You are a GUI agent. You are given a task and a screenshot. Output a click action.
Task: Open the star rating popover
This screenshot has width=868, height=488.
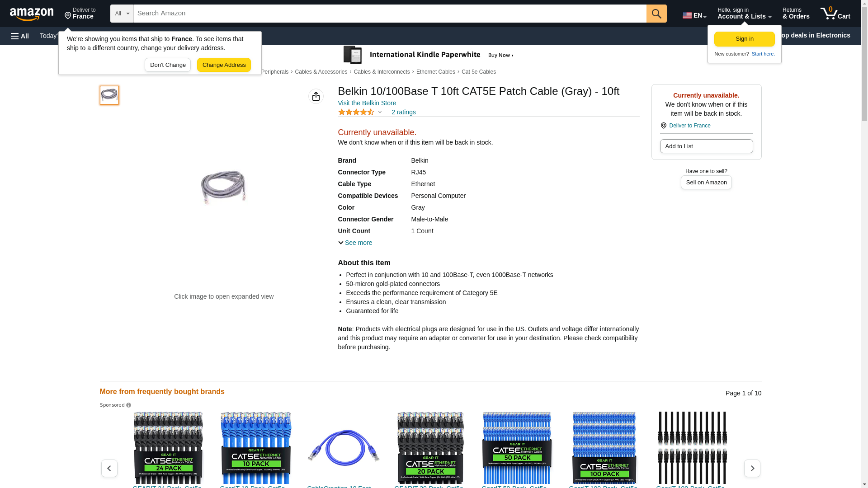pyautogui.click(x=360, y=112)
